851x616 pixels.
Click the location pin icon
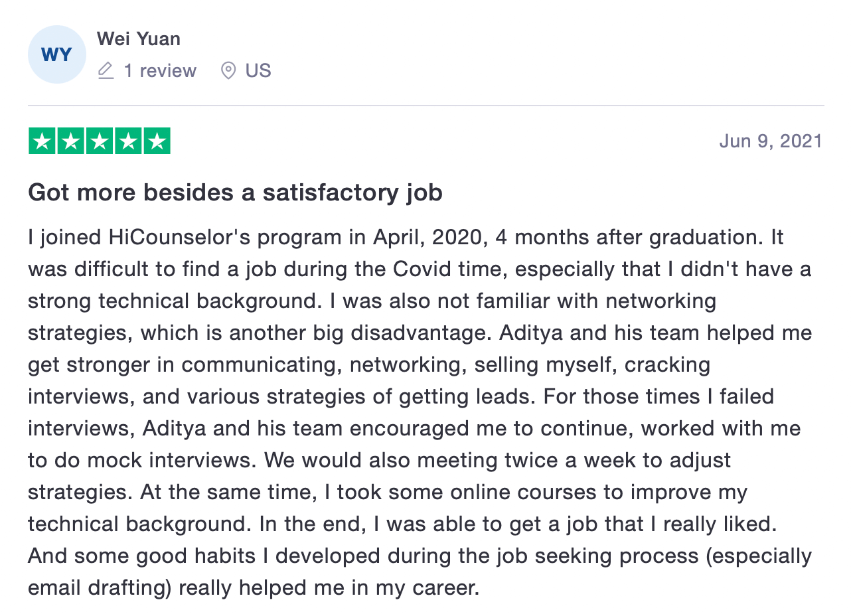click(228, 70)
